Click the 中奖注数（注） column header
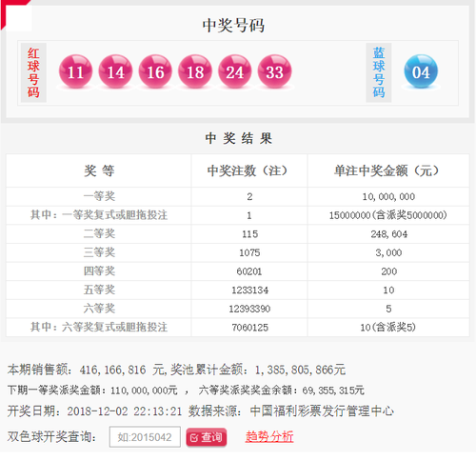The height and width of the screenshot is (461, 476). pos(249,170)
